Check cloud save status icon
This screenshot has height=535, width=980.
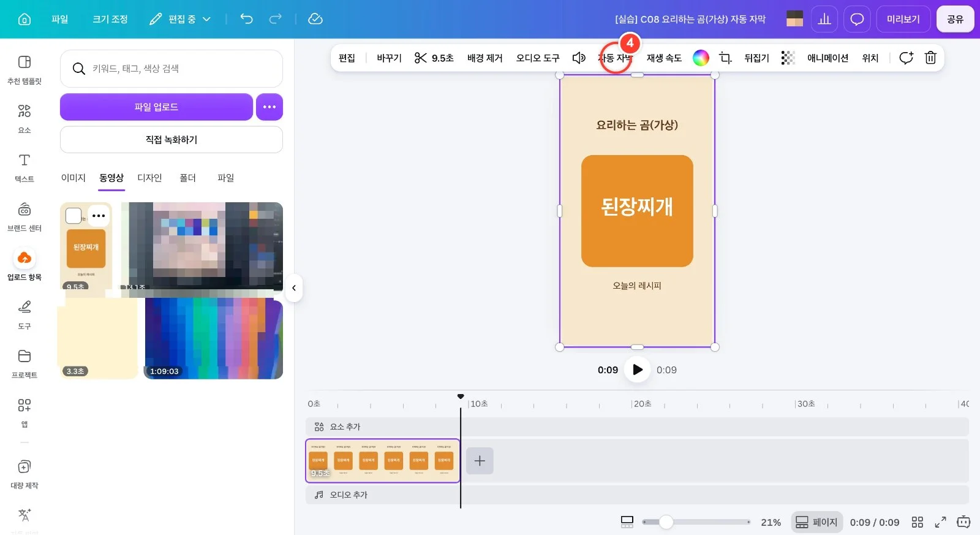(x=315, y=19)
